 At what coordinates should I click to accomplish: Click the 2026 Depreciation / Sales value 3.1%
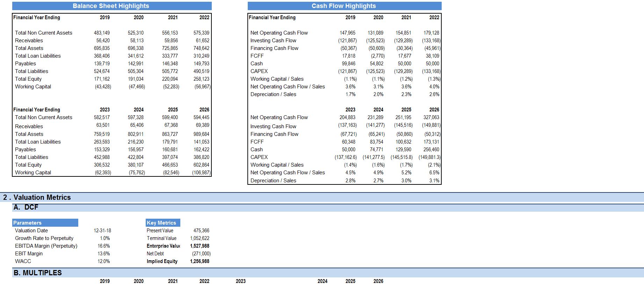pyautogui.click(x=434, y=181)
